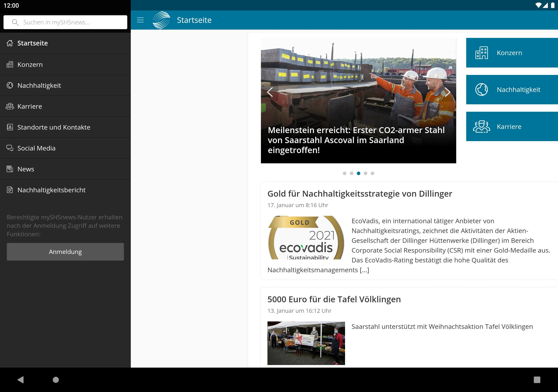Click the Nachhaltigkeit globe icon in left panel
The image size is (558, 392).
click(10, 85)
